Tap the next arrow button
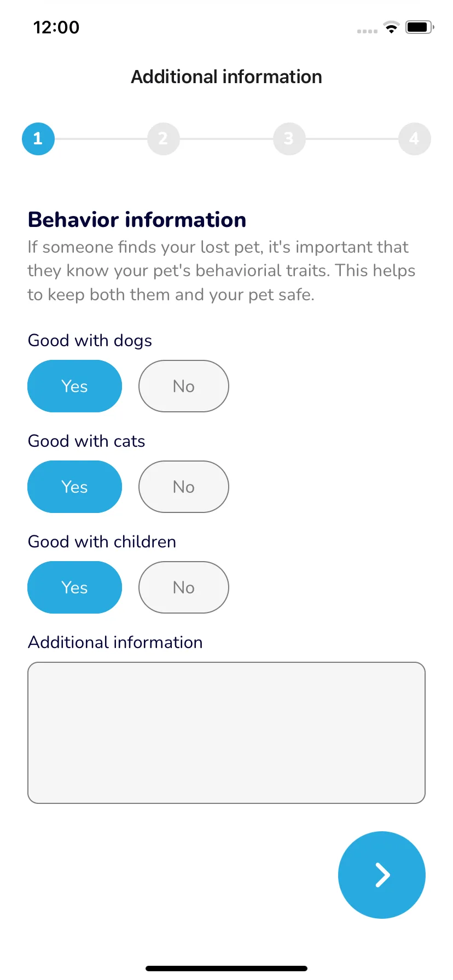 (x=382, y=875)
